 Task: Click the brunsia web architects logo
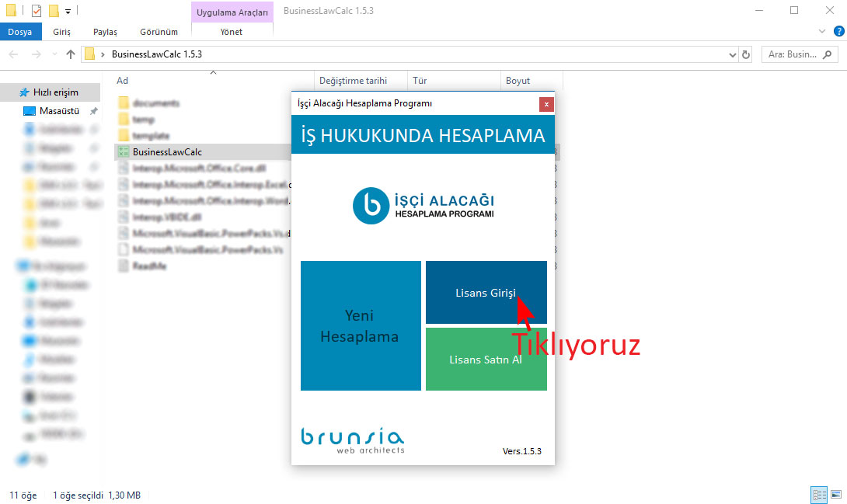pos(352,441)
